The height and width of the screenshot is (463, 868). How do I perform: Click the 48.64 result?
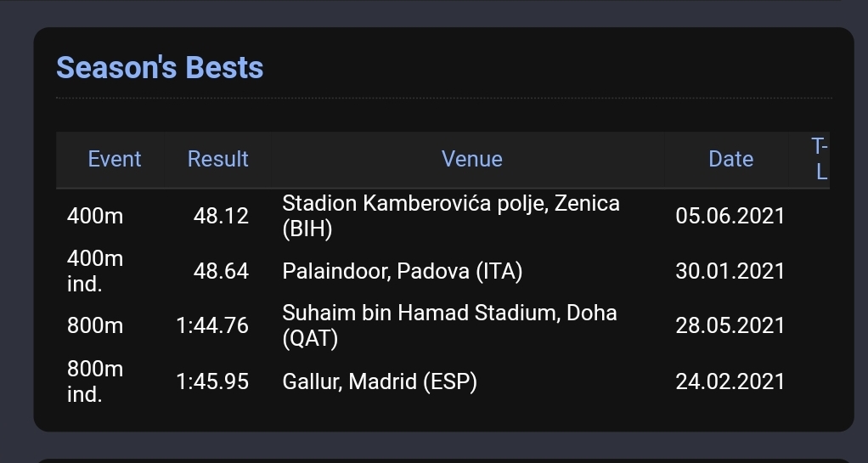[x=221, y=271]
